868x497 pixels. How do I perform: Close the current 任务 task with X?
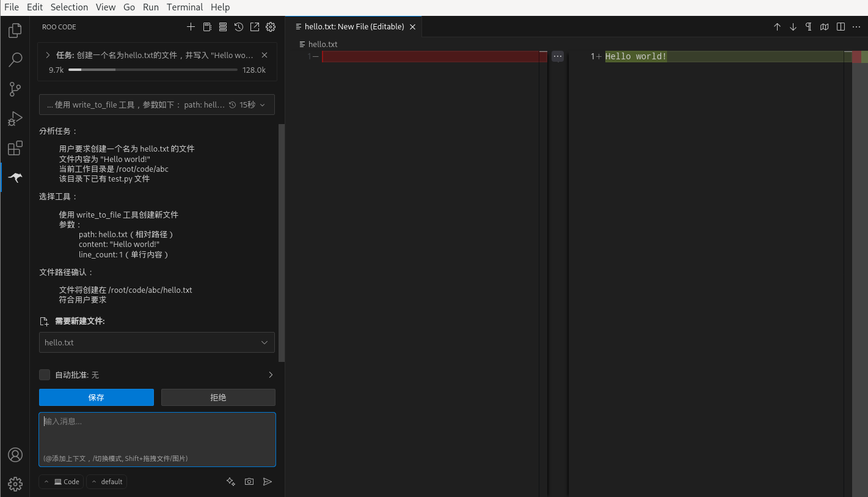[264, 55]
